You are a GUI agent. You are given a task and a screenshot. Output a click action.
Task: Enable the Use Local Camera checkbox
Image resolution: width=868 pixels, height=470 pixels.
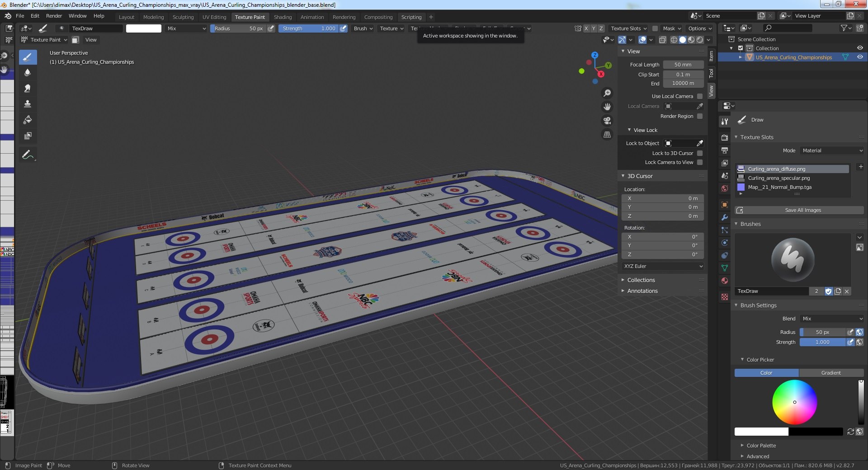tap(700, 96)
